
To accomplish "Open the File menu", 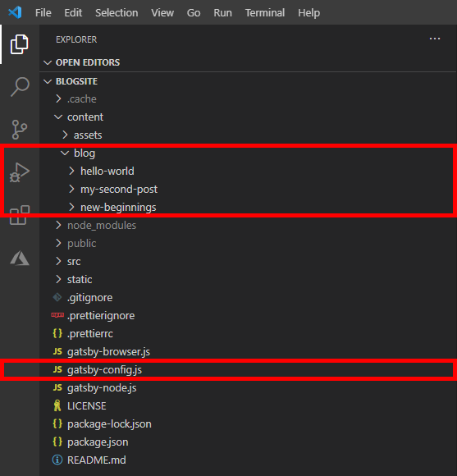I will [x=43, y=13].
